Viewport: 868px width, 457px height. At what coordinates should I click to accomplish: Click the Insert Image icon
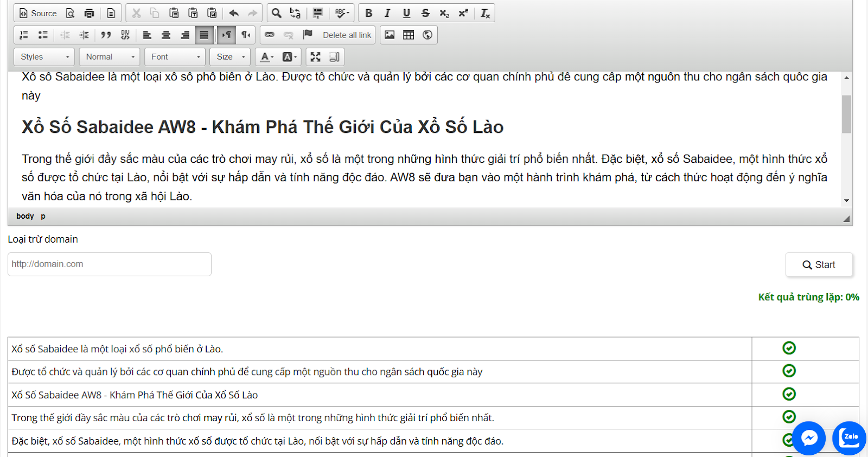coord(390,35)
